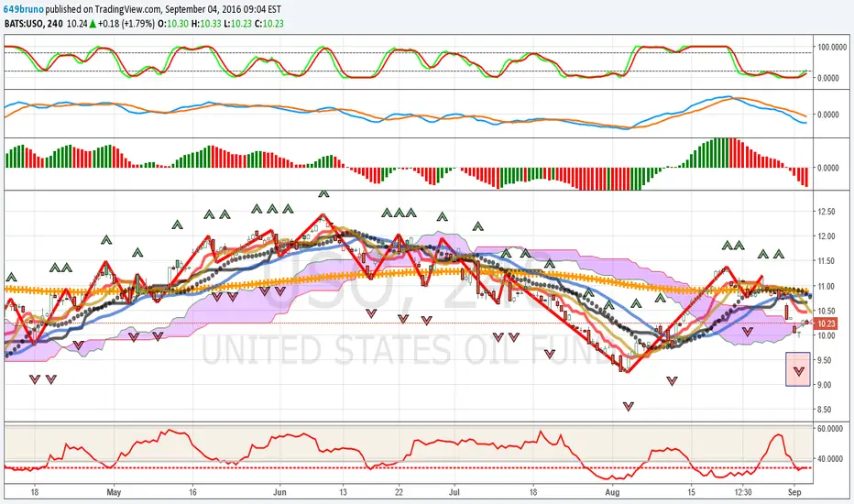The image size is (854, 504).
Task: Click the O:10.30 open value
Action: (173, 24)
